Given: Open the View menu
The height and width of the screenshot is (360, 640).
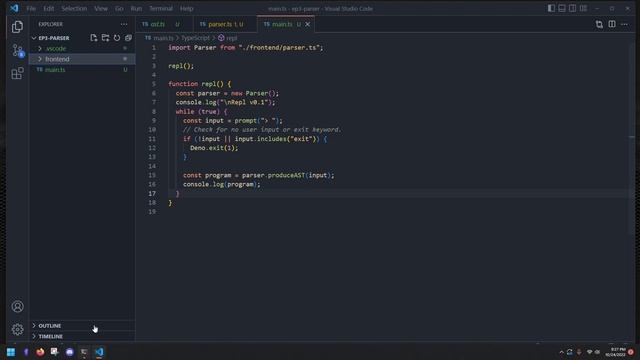Looking at the screenshot, I should [x=101, y=8].
